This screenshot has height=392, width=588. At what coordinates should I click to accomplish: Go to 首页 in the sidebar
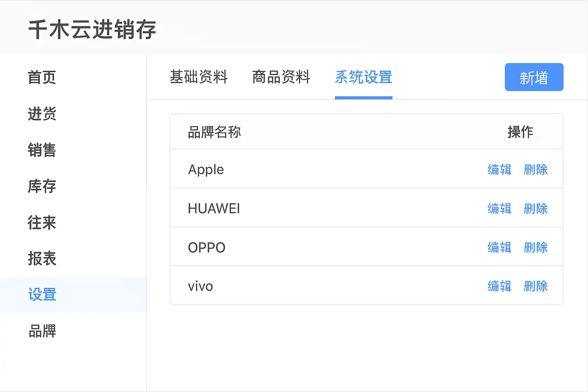(x=42, y=77)
